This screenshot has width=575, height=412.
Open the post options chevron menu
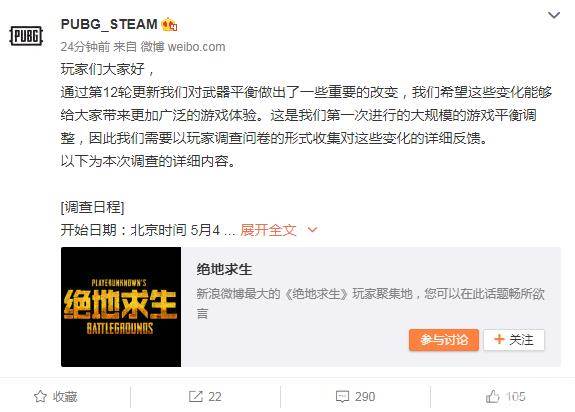coord(554,15)
